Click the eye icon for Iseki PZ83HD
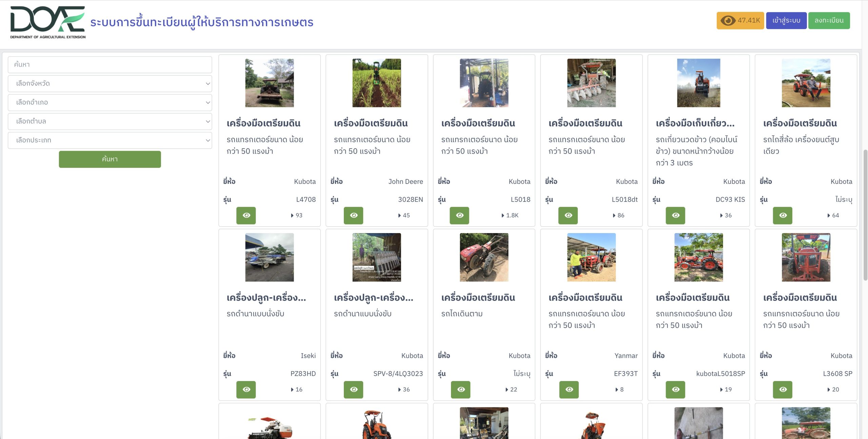 coord(246,389)
